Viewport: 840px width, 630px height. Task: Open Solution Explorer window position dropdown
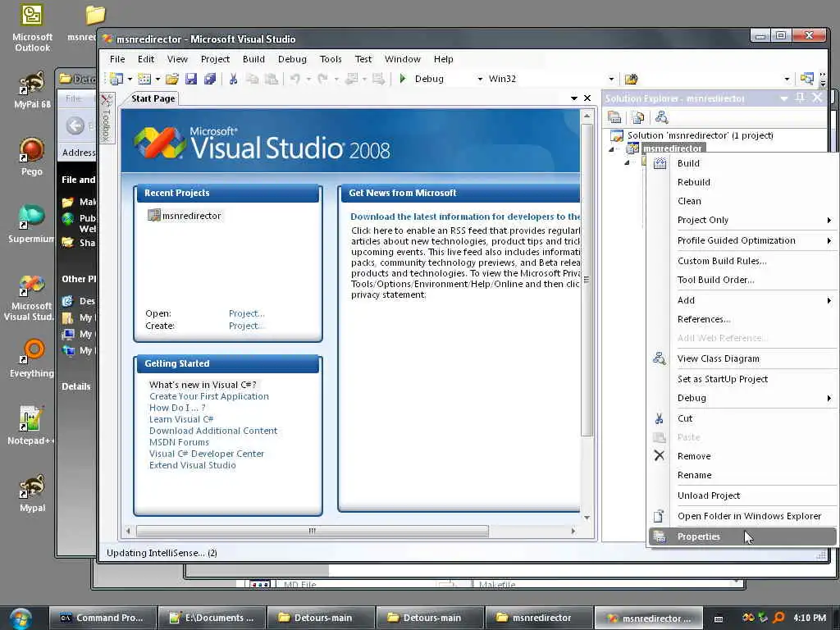pyautogui.click(x=783, y=98)
